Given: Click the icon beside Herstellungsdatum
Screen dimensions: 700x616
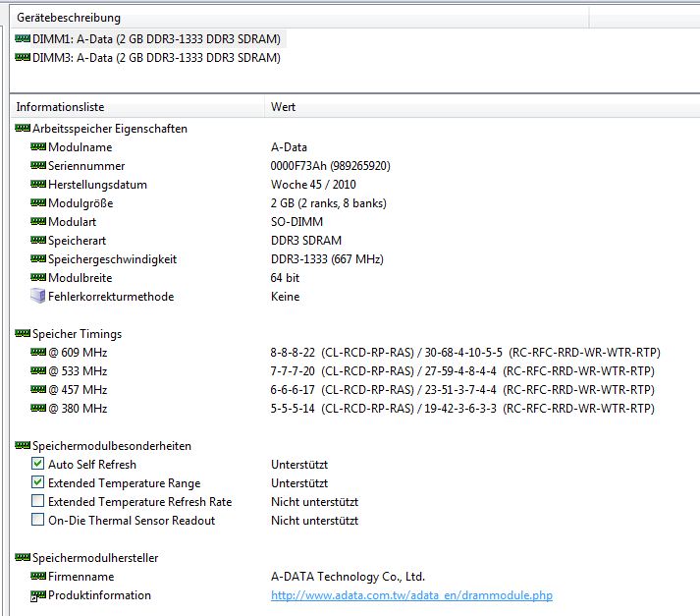Looking at the screenshot, I should pyautogui.click(x=38, y=184).
